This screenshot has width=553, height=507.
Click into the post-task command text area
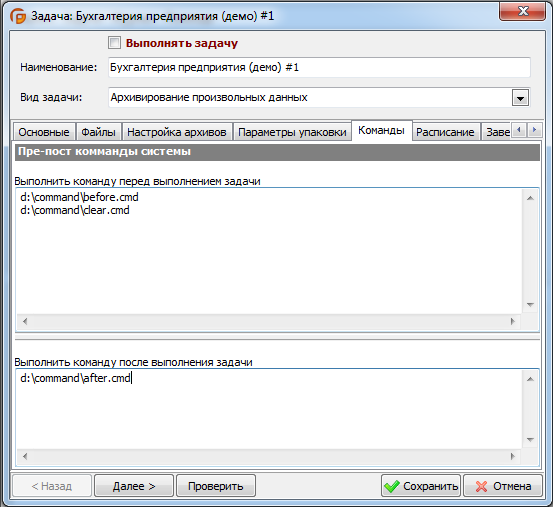click(269, 409)
